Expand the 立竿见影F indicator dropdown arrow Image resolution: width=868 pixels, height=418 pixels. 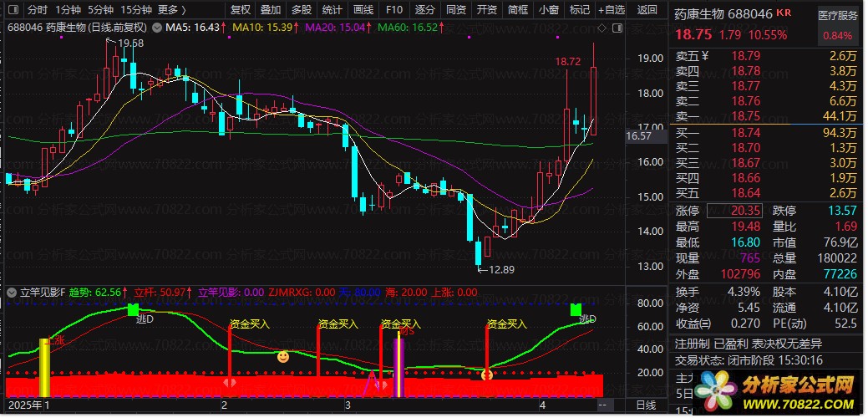pyautogui.click(x=13, y=293)
